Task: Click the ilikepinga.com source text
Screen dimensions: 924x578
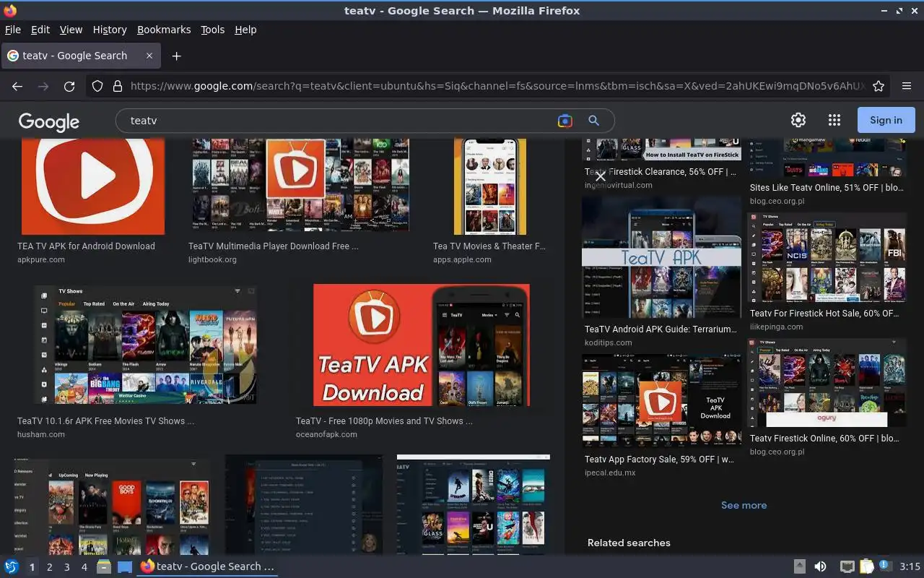Action: pos(776,327)
